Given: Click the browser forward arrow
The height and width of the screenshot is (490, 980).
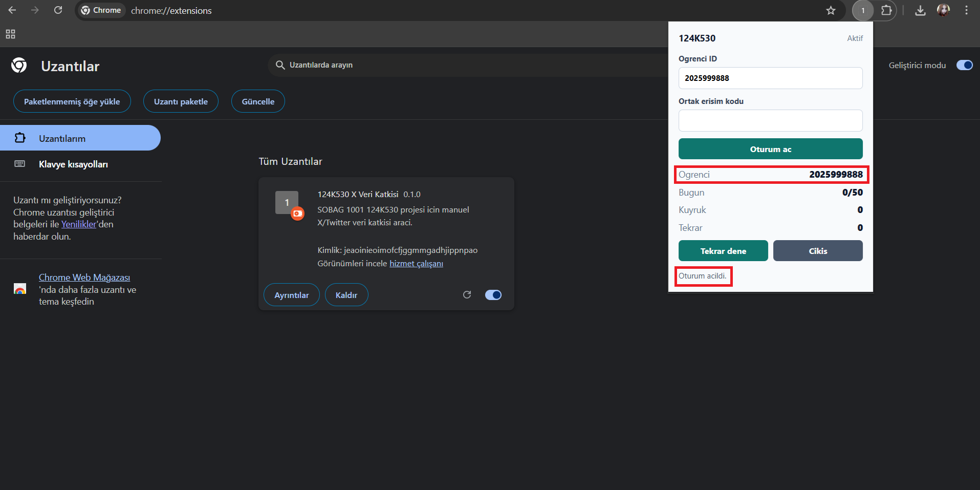Looking at the screenshot, I should [35, 10].
